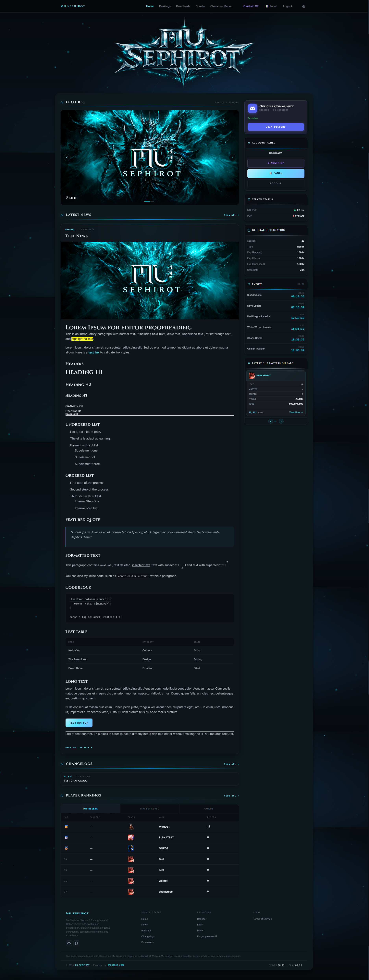This screenshot has height=980, width=369.
Task: Open the Test News article title
Action: pos(77,236)
